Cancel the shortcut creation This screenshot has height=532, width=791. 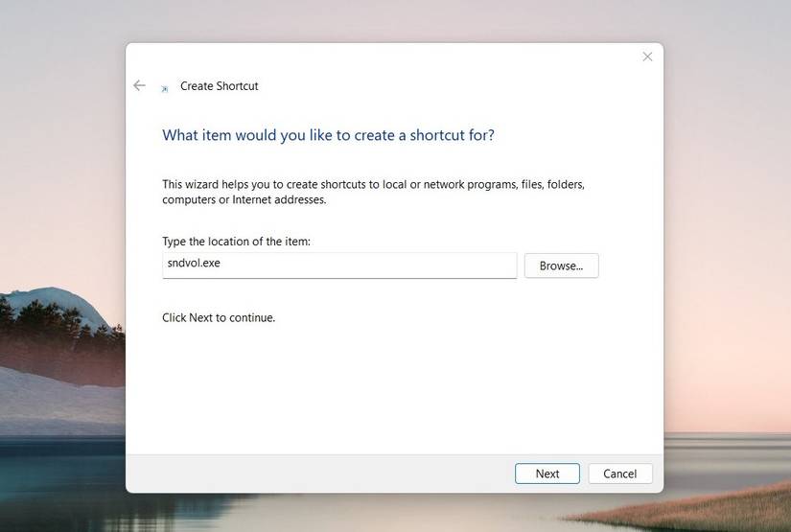click(620, 474)
